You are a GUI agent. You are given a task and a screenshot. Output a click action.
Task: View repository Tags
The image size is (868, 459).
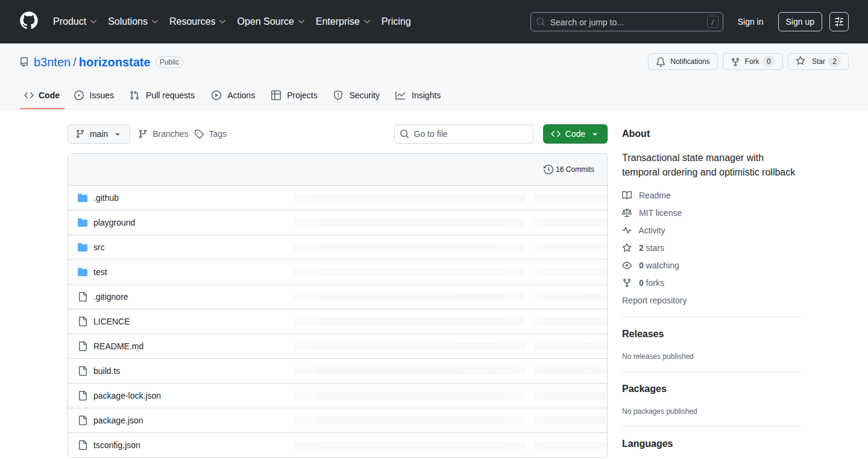click(211, 134)
